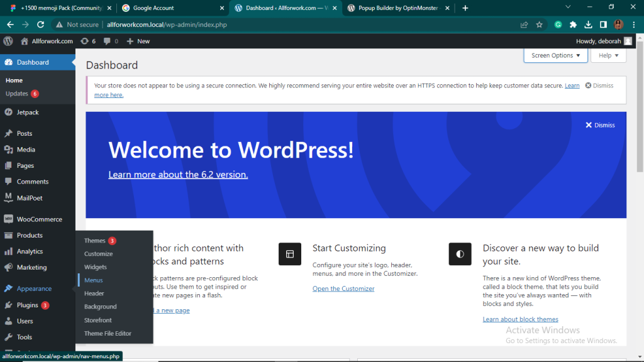Bookmark this page with the star icon
Image resolution: width=644 pixels, height=362 pixels.
pyautogui.click(x=539, y=25)
